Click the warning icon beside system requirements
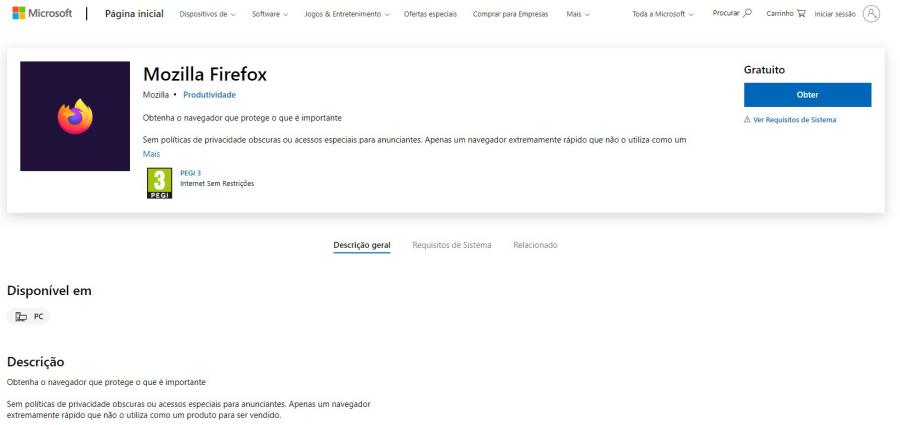Screen dimensions: 900x425 click(x=747, y=120)
